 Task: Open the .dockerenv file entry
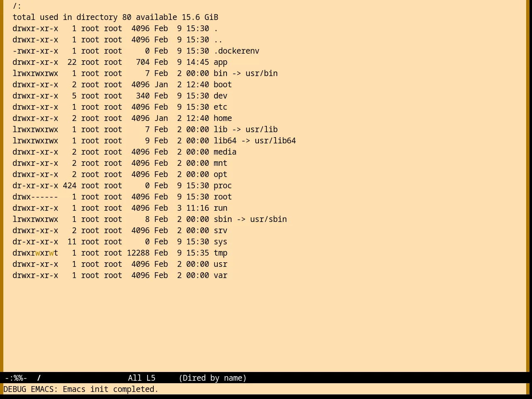tap(236, 51)
